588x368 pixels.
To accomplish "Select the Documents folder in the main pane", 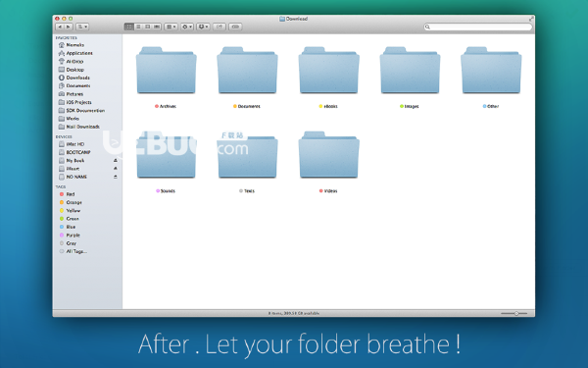I will [247, 71].
